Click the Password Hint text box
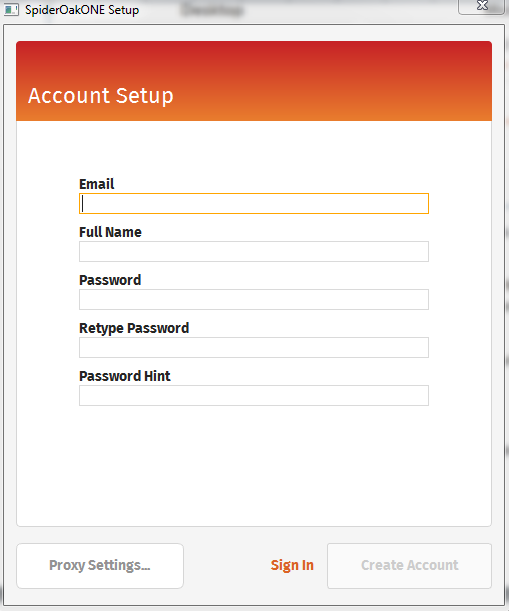The height and width of the screenshot is (611, 509). (x=254, y=395)
